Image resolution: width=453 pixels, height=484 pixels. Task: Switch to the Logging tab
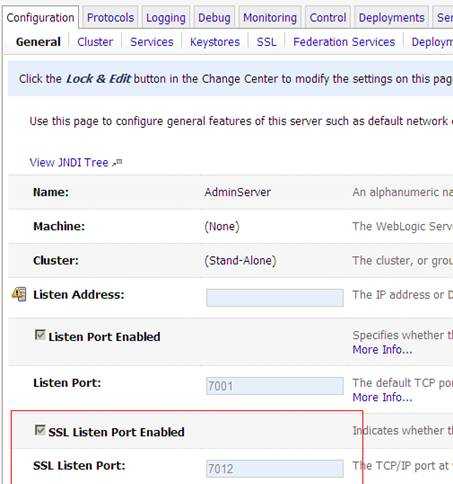(x=166, y=18)
